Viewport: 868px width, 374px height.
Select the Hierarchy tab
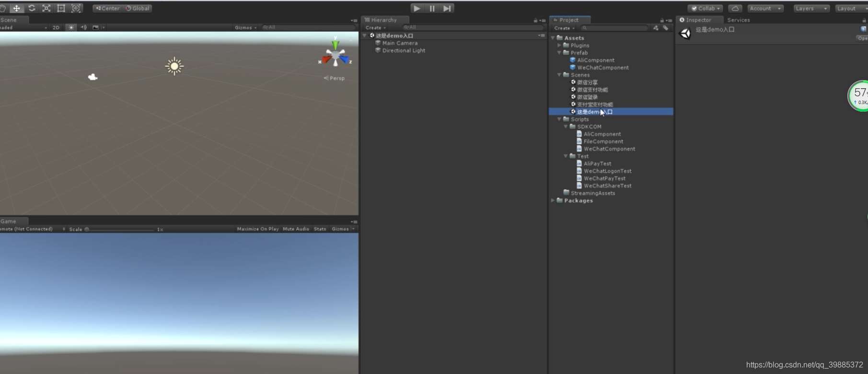point(384,20)
